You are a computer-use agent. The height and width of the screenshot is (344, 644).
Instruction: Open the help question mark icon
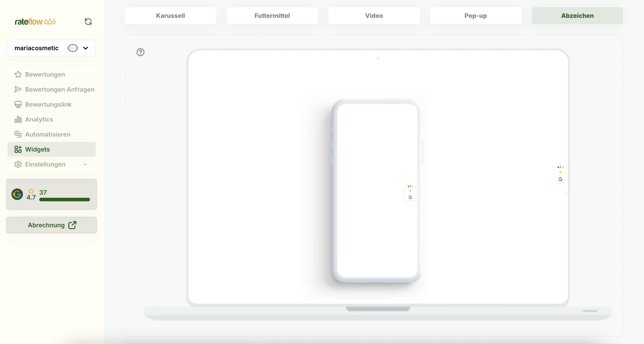(x=140, y=52)
